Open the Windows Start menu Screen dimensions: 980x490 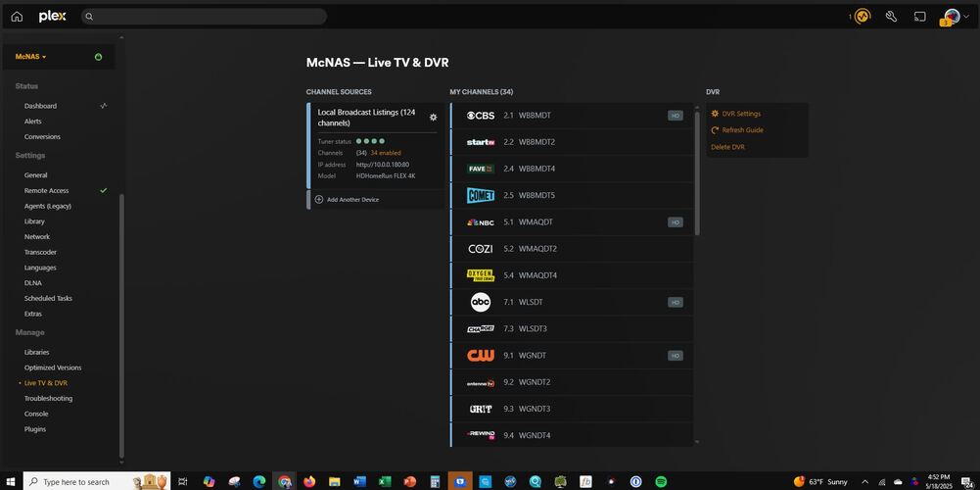pos(11,481)
